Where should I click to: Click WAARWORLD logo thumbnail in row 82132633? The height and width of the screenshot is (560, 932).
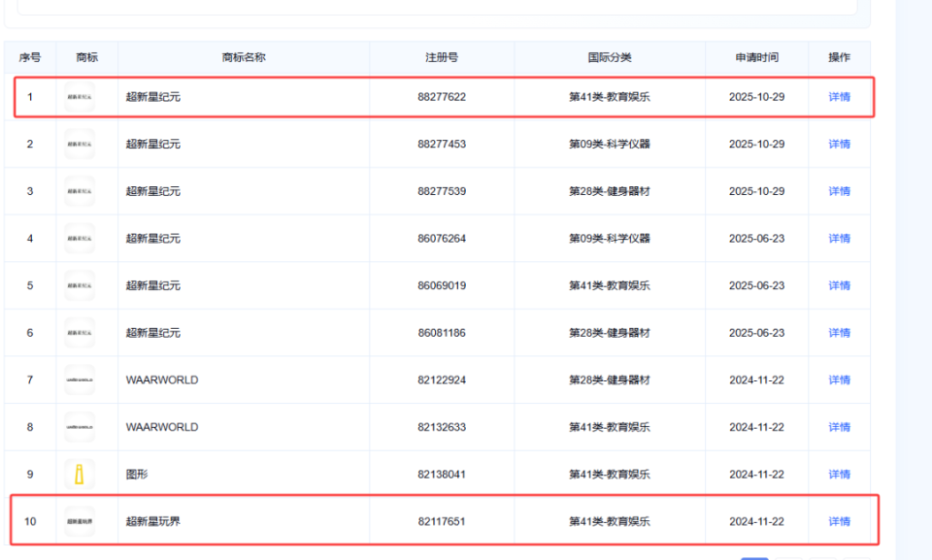pos(80,427)
